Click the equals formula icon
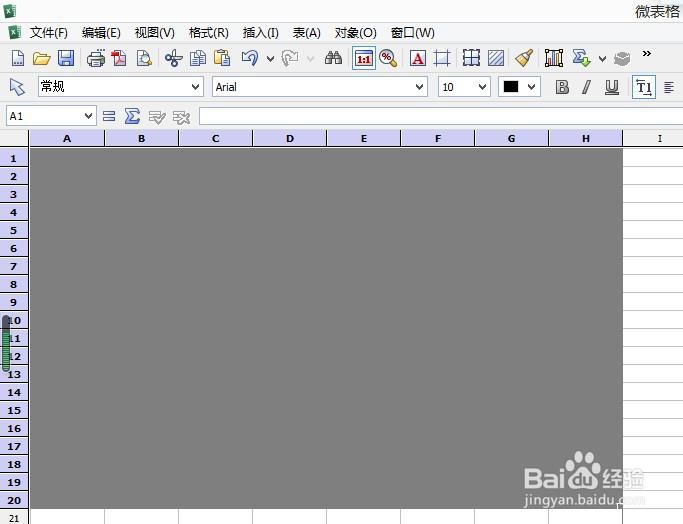The image size is (683, 524). coord(108,116)
